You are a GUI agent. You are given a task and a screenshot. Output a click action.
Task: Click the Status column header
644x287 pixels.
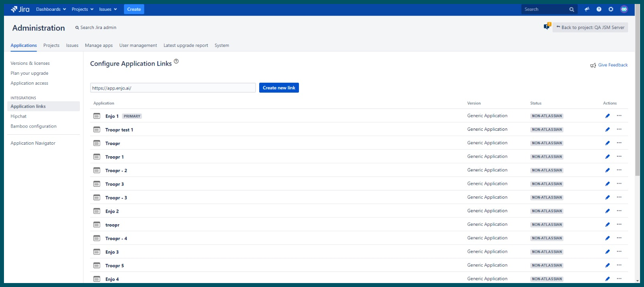pos(536,103)
